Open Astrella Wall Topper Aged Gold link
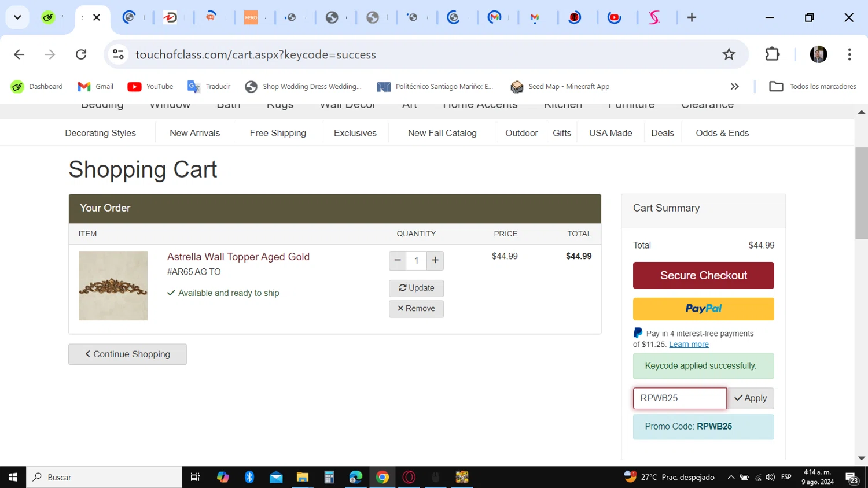The width and height of the screenshot is (868, 488). 238,257
